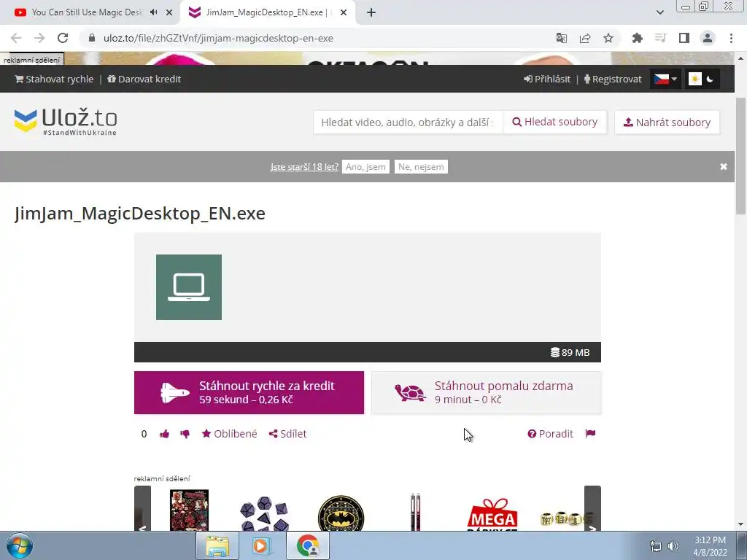Click the share page icon in the address bar

[x=585, y=38]
